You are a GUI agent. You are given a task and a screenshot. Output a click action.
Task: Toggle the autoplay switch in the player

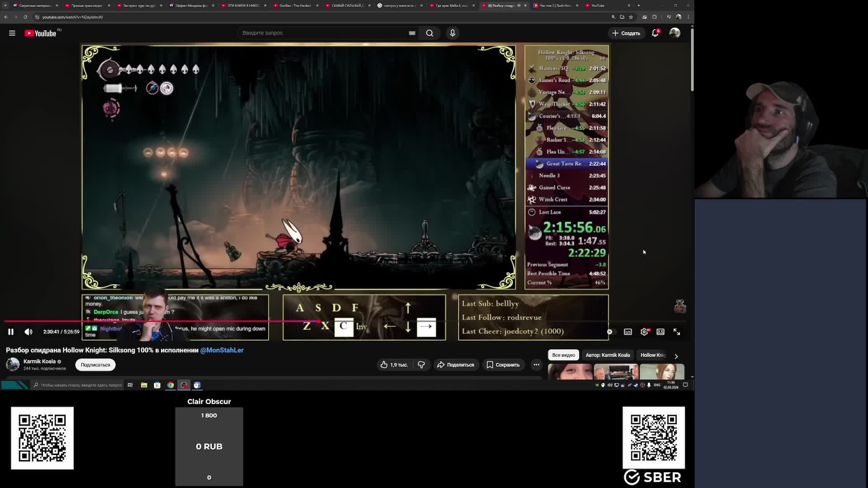[610, 332]
